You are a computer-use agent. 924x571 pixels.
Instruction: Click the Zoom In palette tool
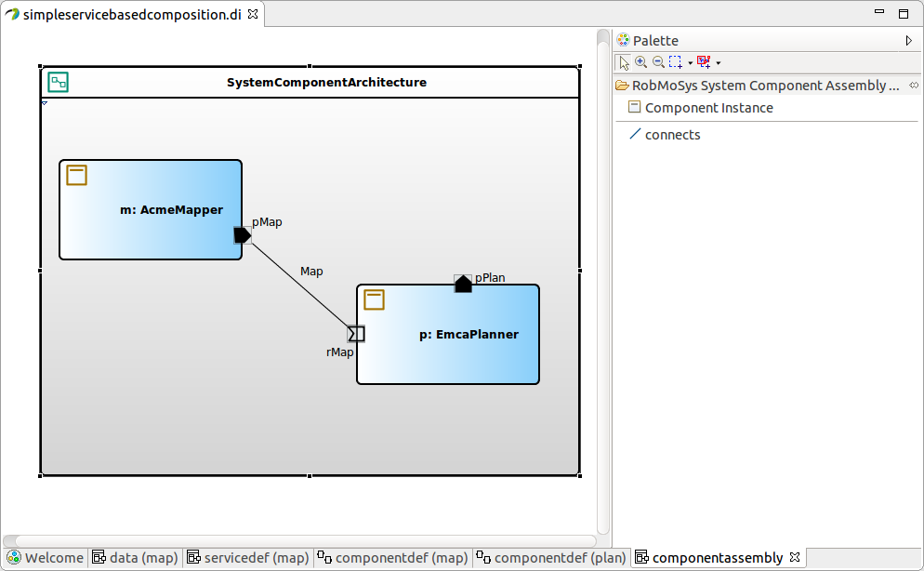[x=640, y=62]
